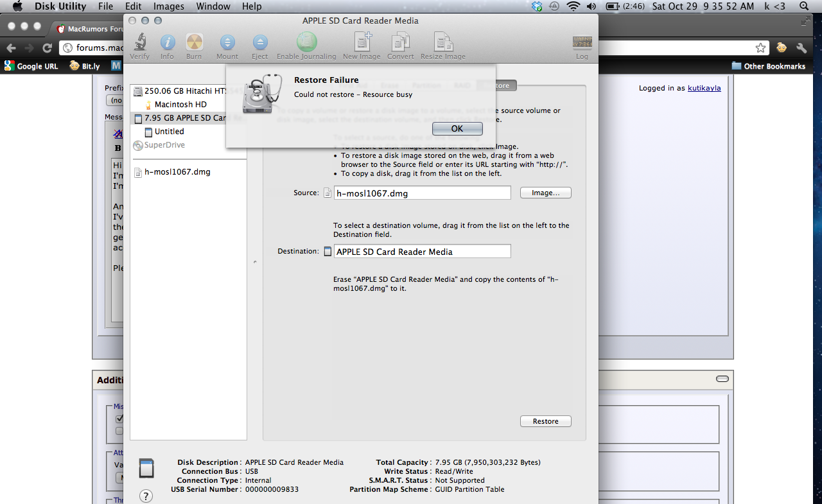Click the Resize Image toolbar icon

443,42
